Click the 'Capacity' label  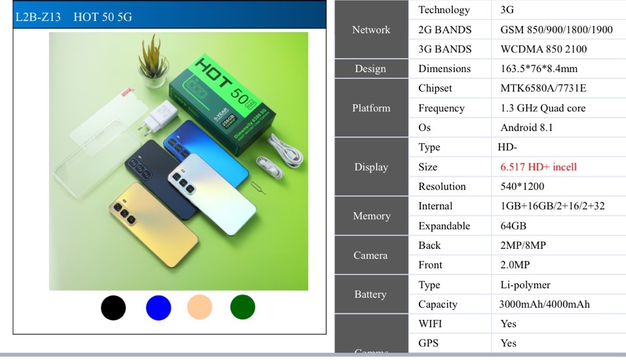pyautogui.click(x=438, y=304)
